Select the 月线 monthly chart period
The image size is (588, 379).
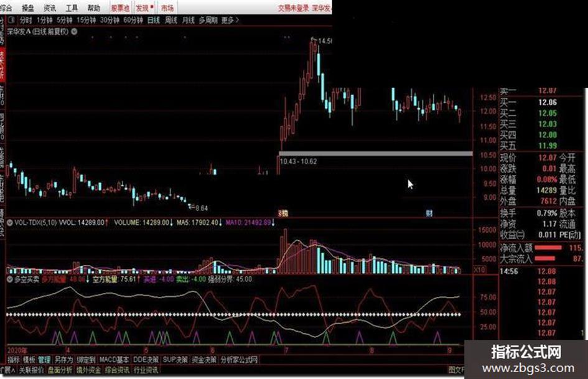[189, 21]
